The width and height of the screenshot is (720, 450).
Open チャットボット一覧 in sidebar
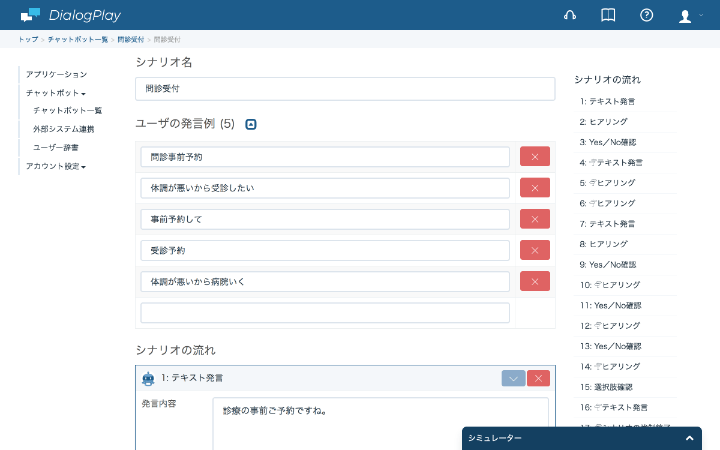[68, 111]
